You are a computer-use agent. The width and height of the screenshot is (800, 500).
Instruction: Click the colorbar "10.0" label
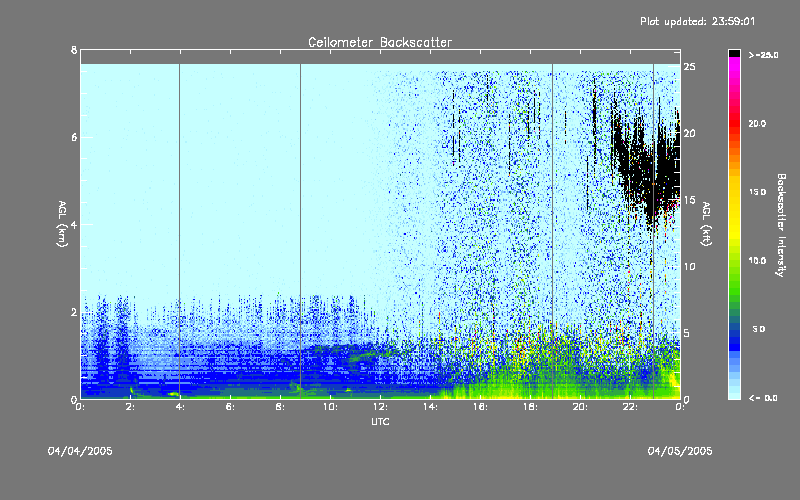coord(757,261)
